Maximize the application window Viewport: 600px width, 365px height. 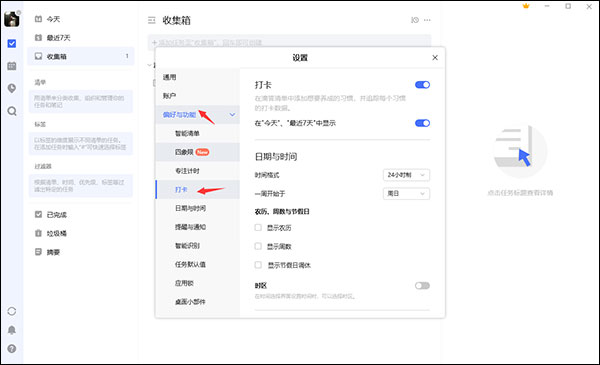[568, 6]
